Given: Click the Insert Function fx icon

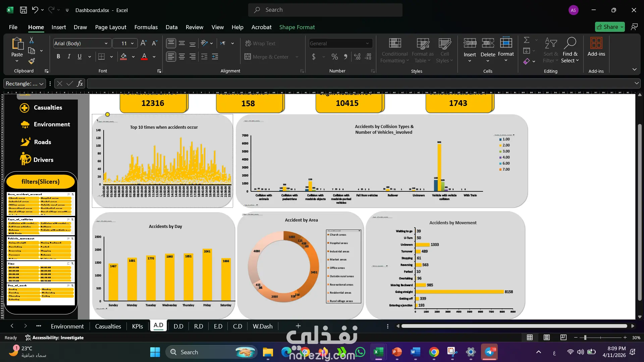Looking at the screenshot, I should click(x=80, y=83).
